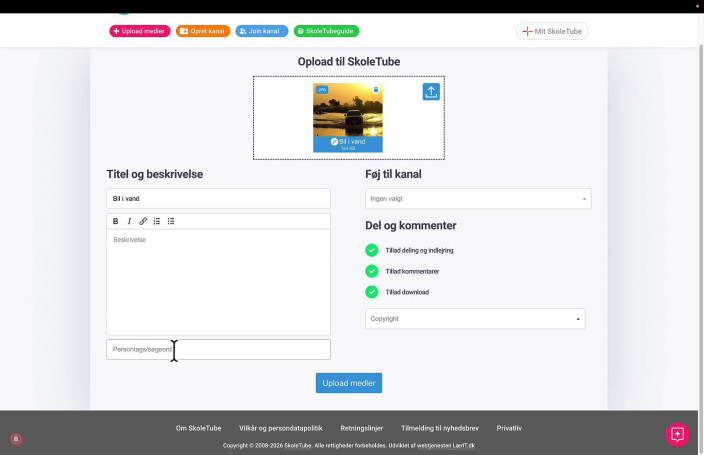
Task: Click the blue upload arrow icon
Action: click(x=431, y=92)
